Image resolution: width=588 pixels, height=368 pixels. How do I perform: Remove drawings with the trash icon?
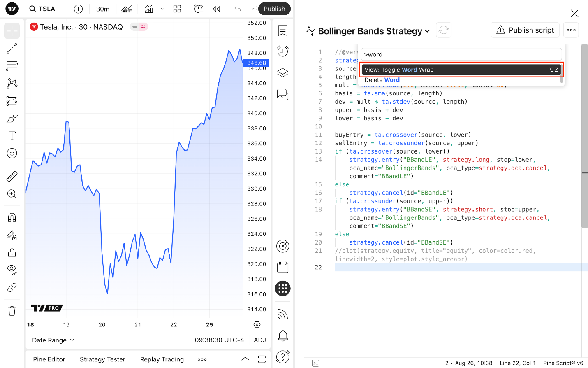12,311
